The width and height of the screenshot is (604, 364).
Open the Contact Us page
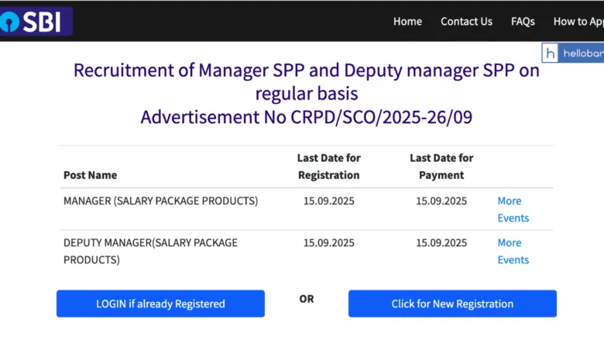(x=466, y=22)
